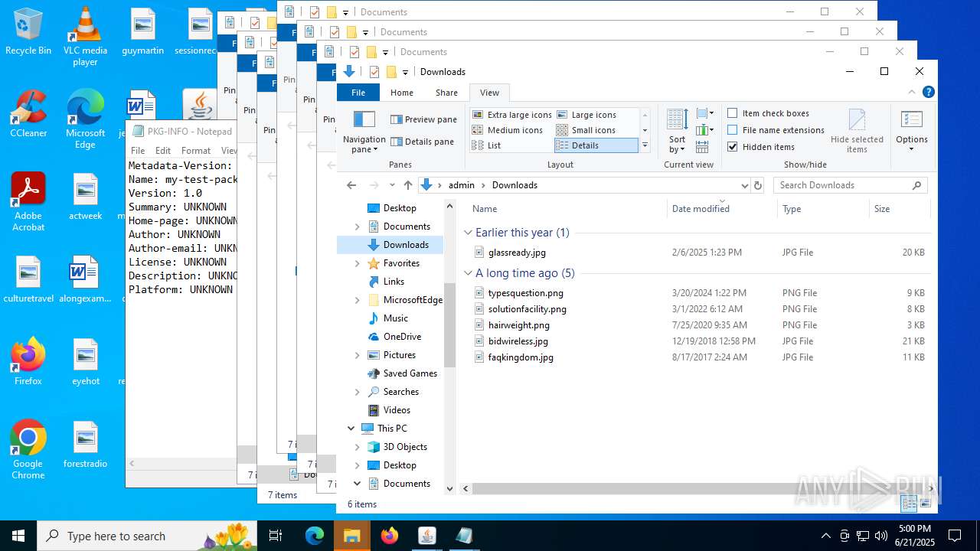Open the Sort by dropdown
This screenshot has height=551, width=980.
(677, 131)
